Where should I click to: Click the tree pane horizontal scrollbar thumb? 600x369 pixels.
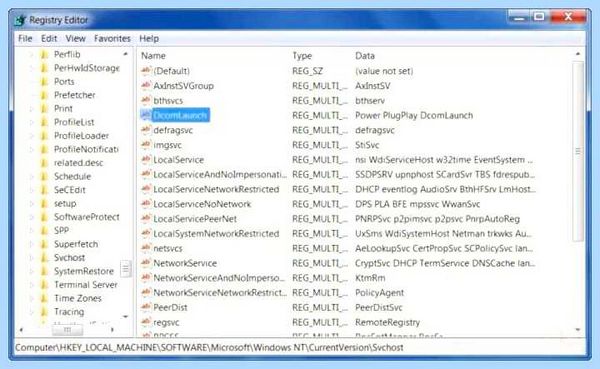pos(67,329)
